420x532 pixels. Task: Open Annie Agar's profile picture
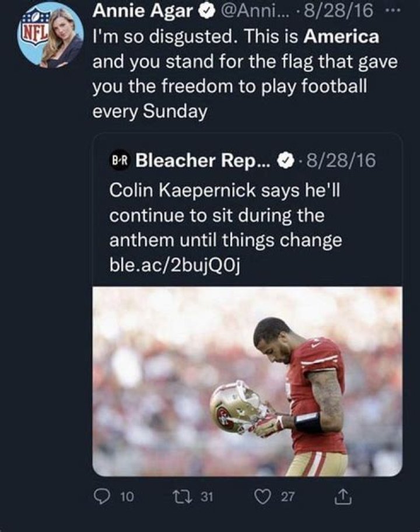click(x=50, y=34)
